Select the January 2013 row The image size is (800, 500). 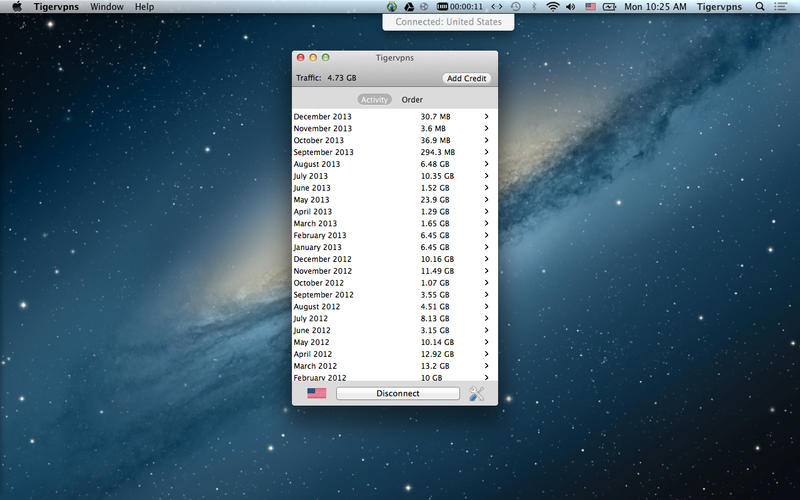click(394, 247)
